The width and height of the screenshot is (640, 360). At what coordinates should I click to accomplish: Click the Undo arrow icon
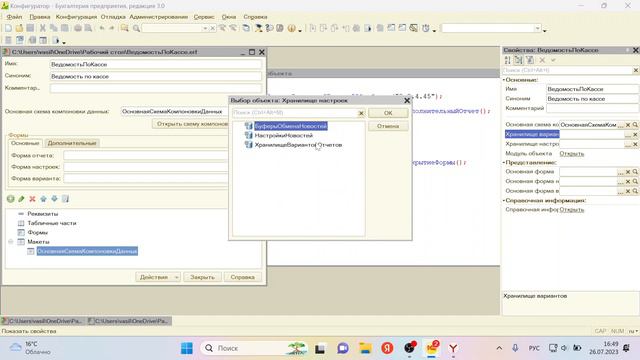tap(102, 28)
